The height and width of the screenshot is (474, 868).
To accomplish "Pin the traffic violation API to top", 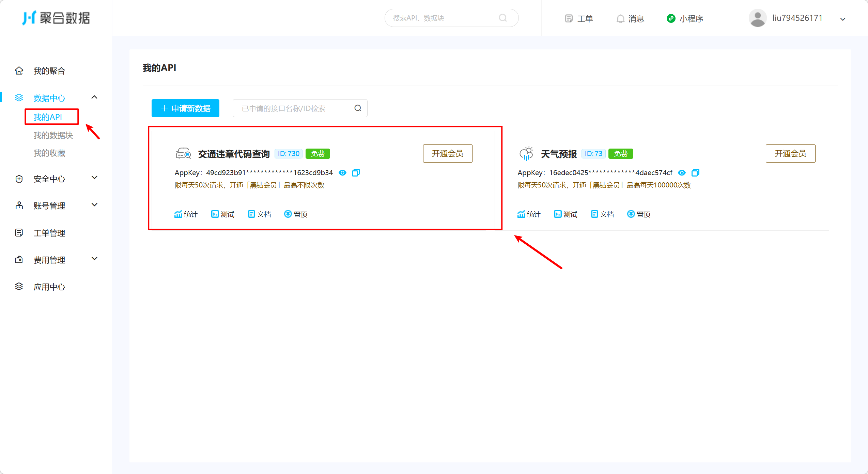I will (296, 214).
